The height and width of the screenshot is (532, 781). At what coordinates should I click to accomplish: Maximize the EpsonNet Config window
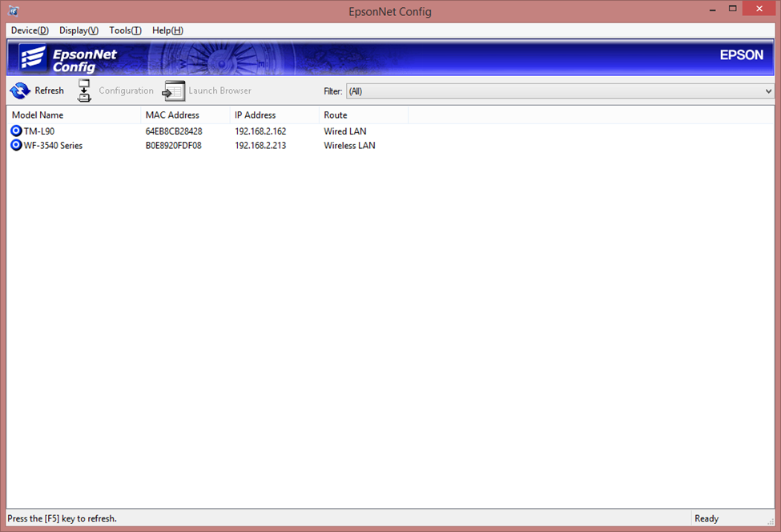[x=732, y=9]
